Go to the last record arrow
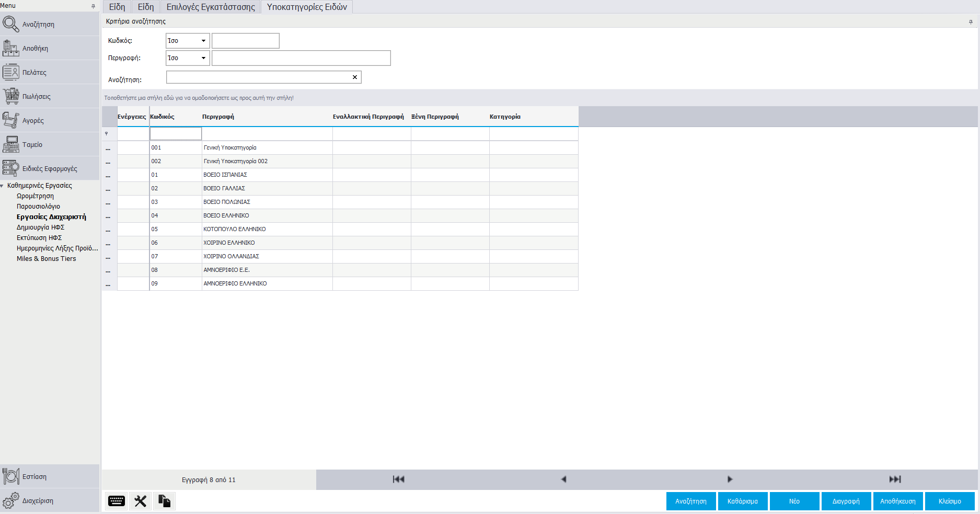Screen dimensions: 980x514 point(895,479)
